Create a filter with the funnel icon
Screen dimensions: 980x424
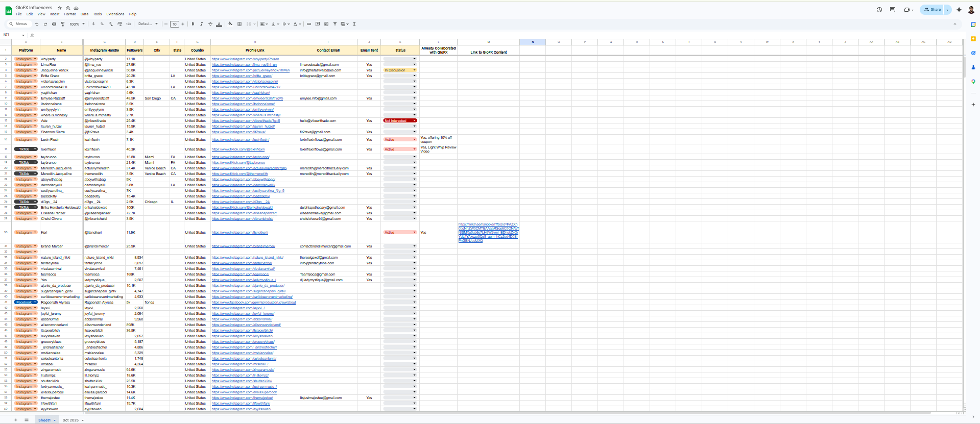(x=335, y=24)
